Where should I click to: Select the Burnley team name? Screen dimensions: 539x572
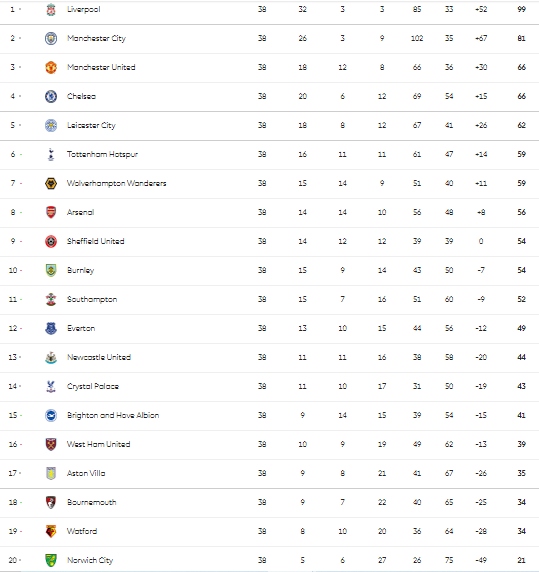click(x=81, y=270)
